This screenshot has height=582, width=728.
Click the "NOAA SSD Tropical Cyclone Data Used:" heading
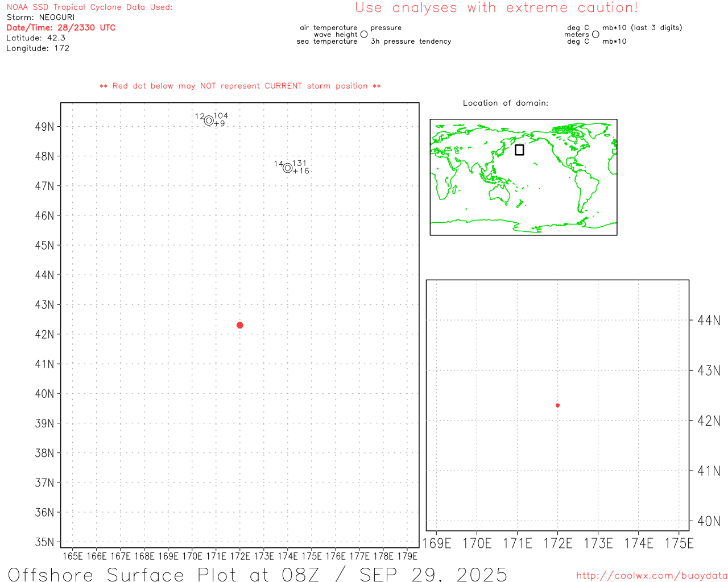[89, 7]
